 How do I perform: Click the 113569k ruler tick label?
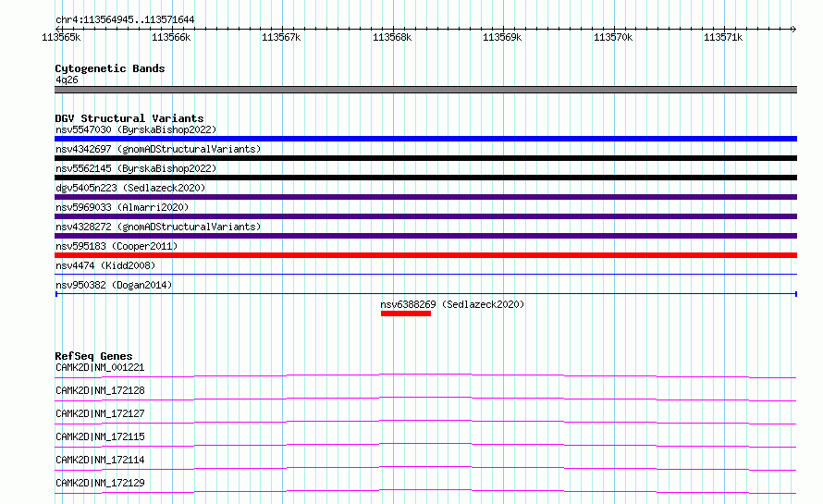(502, 37)
